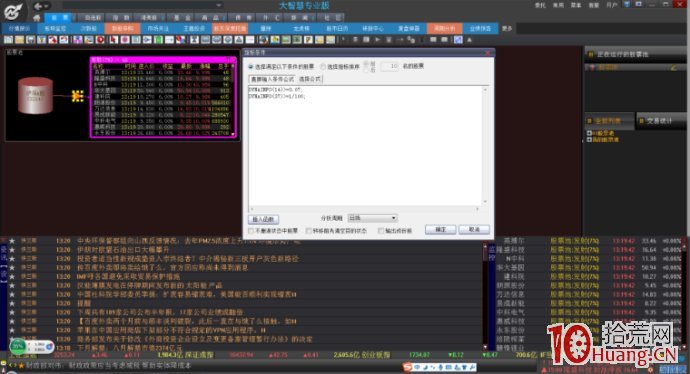Click the first orange tab in the function row

tap(122, 28)
